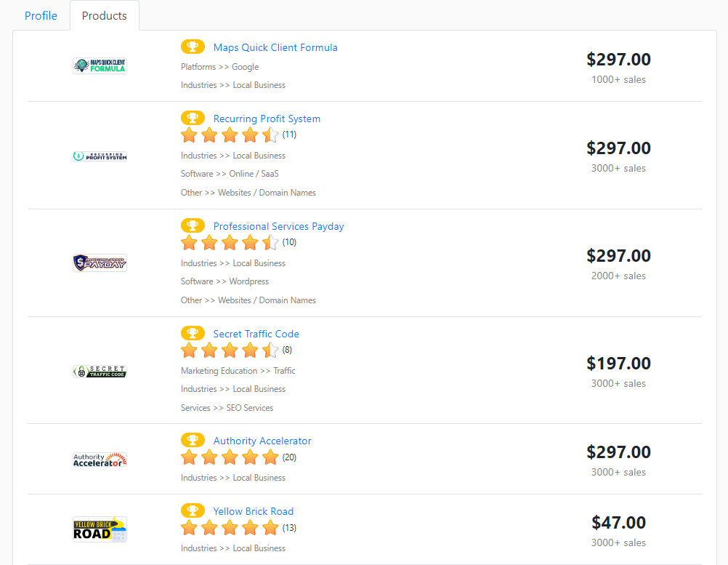Click the Maps Quick Client Formula logo
This screenshot has height=565, width=728.
[x=100, y=66]
